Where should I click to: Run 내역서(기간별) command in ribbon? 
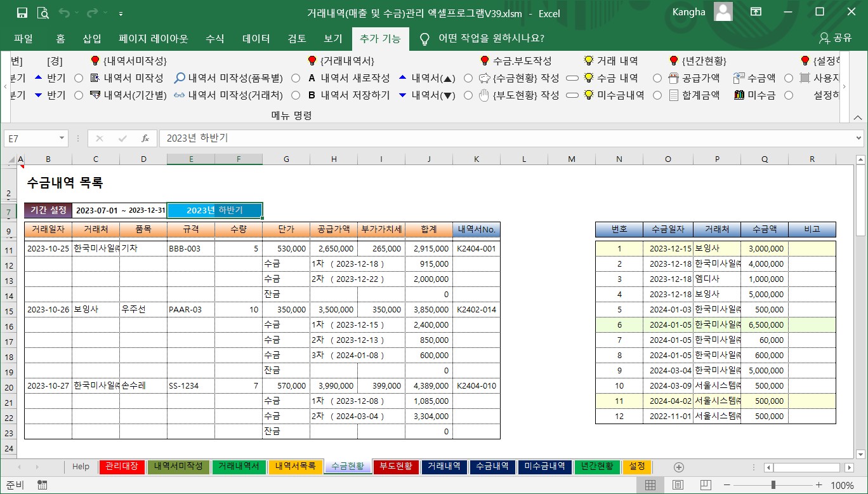coord(128,95)
